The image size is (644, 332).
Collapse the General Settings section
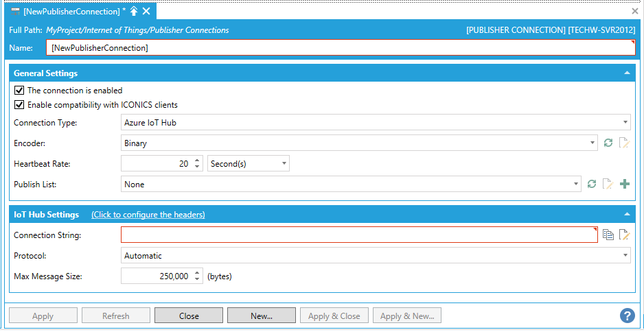pos(626,73)
